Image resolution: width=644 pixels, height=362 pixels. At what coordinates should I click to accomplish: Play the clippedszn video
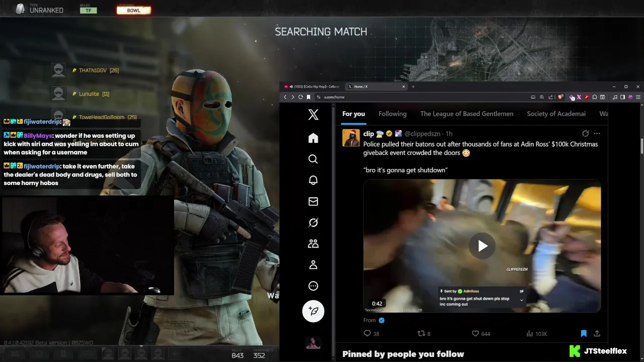(482, 246)
